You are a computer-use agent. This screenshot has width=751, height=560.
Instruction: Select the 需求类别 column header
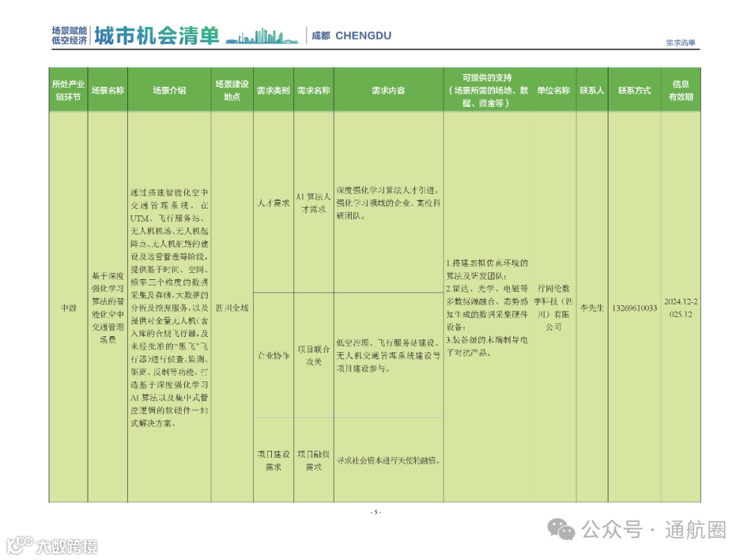pos(273,90)
